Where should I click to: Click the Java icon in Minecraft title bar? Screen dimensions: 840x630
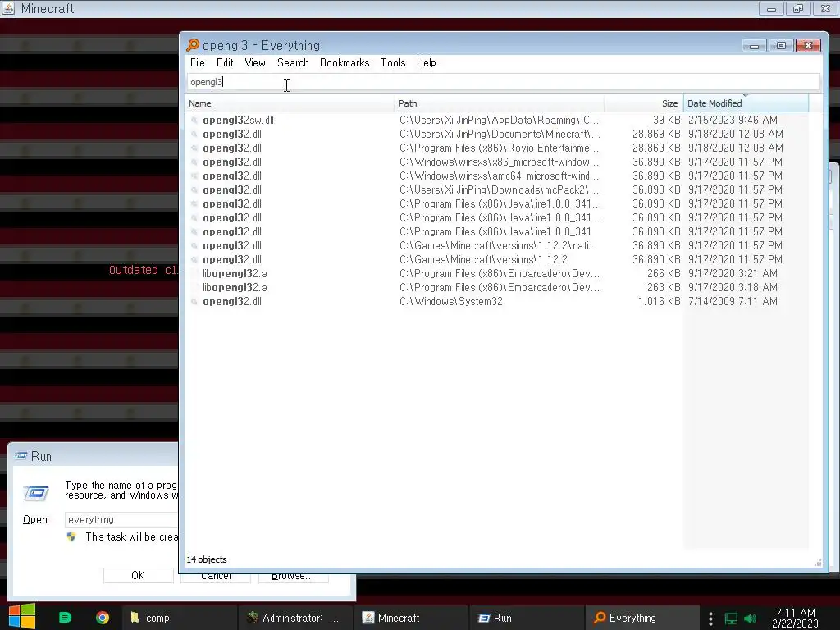coord(8,8)
